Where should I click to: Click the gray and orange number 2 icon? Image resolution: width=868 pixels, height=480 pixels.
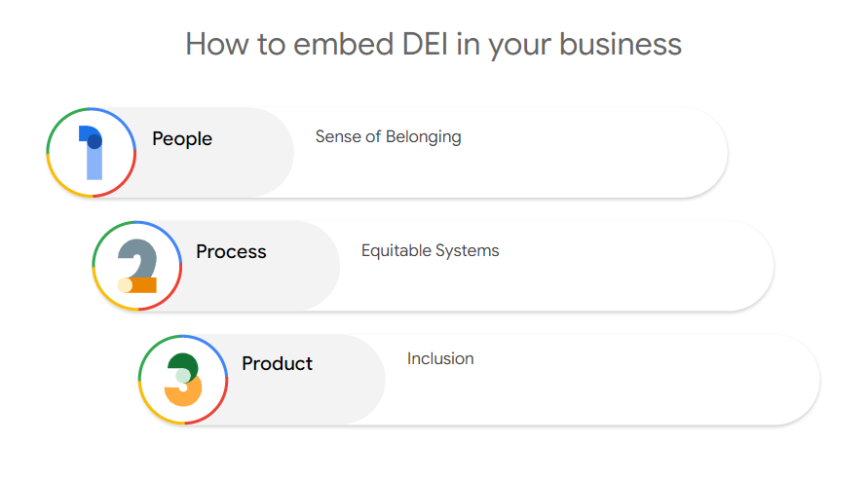[x=137, y=266]
